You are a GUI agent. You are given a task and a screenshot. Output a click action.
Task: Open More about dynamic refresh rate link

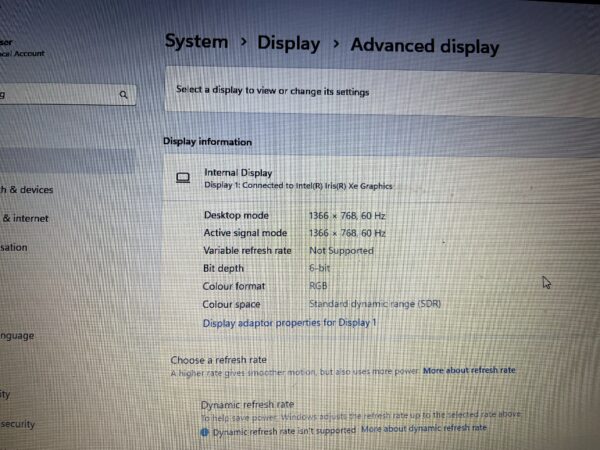click(x=424, y=428)
